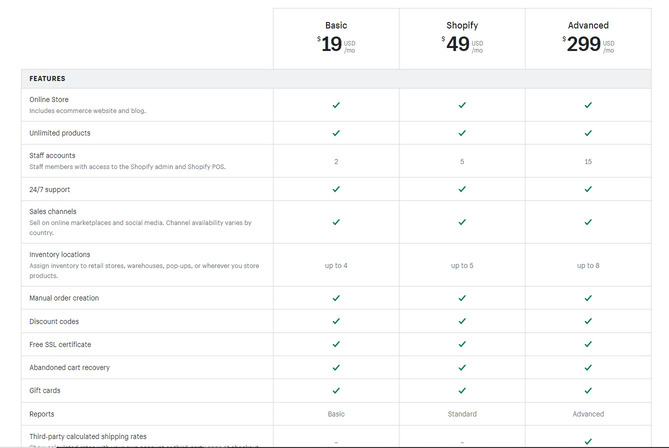The height and width of the screenshot is (448, 669).
Task: Click the Free SSL certificate label
Action: point(60,344)
